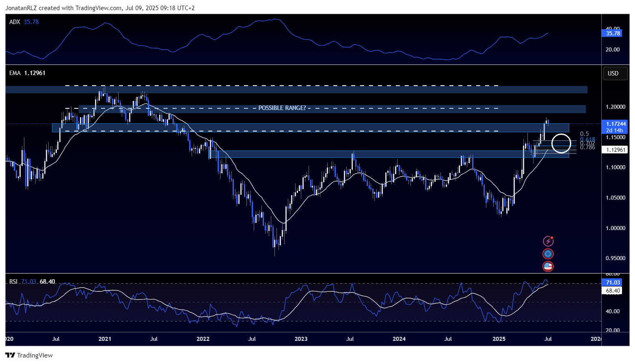Viewport: 635px width, 364px height.
Task: Click the ADX value 35.78 in legend
Action: click(31, 22)
